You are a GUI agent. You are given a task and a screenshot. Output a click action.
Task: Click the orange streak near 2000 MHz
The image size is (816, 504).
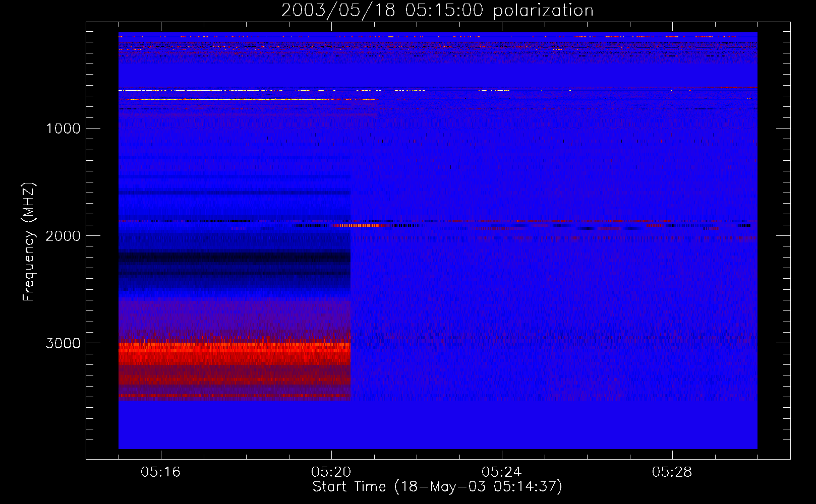[357, 226]
